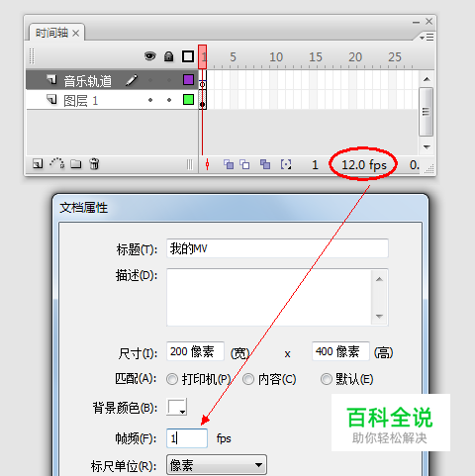Viewport: 475px width, 476px height.
Task: Toggle visibility dot of 音乐轨道 layer
Action: pos(150,80)
